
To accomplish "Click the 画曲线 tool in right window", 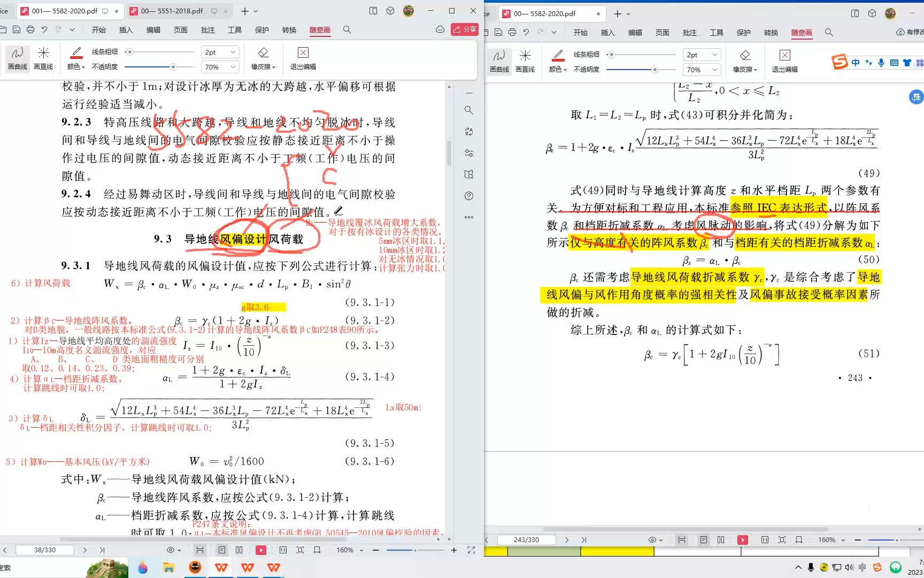I will (499, 61).
